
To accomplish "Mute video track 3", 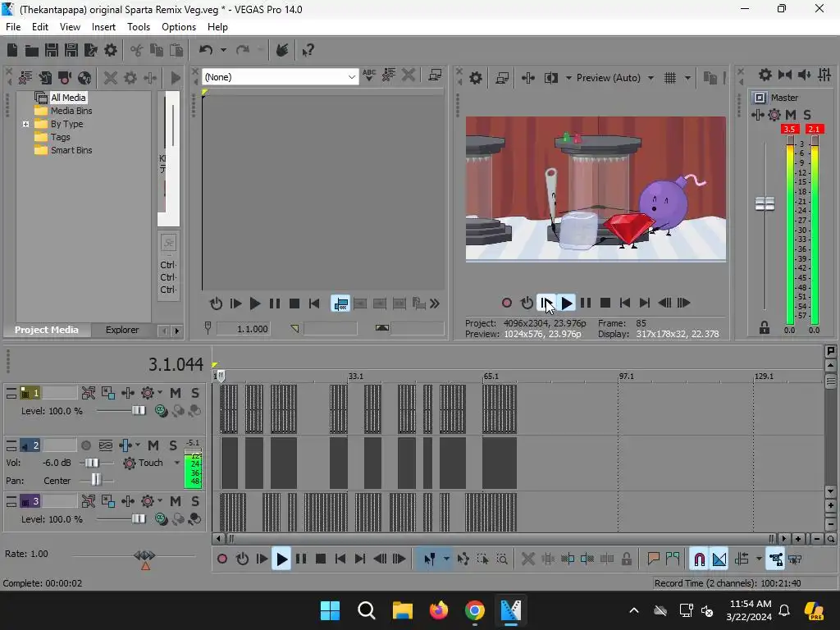I will tap(176, 501).
